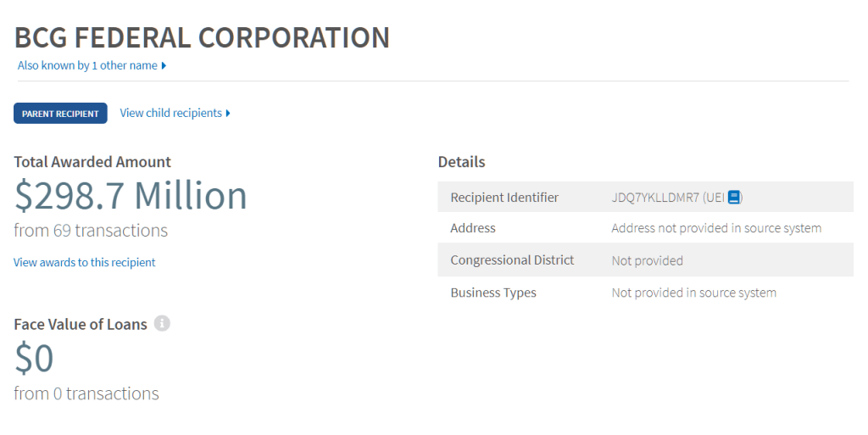Click the $0 loans face value
Image resolution: width=868 pixels, height=435 pixels.
point(34,359)
